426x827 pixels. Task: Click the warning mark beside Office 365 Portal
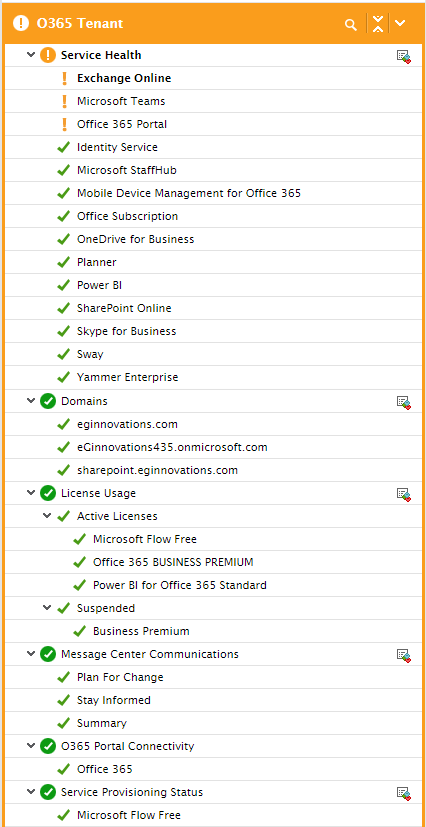click(x=64, y=124)
